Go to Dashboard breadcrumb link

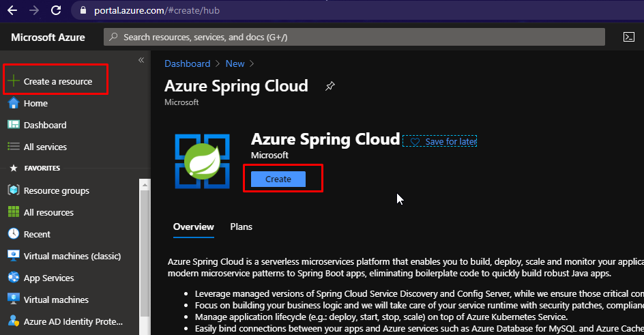click(x=187, y=63)
